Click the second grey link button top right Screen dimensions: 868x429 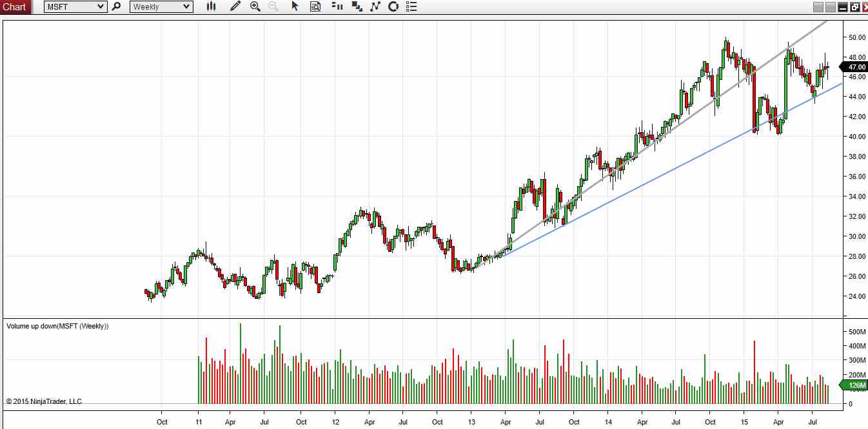[831, 7]
